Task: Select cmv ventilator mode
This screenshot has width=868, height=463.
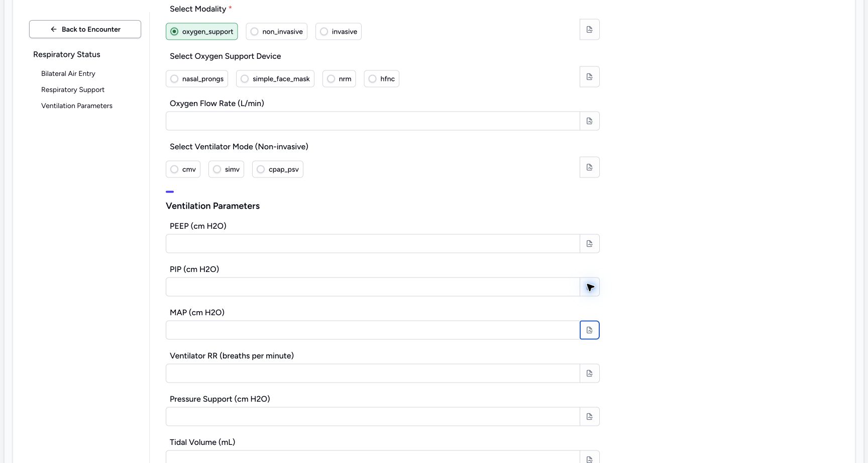Action: pos(183,169)
